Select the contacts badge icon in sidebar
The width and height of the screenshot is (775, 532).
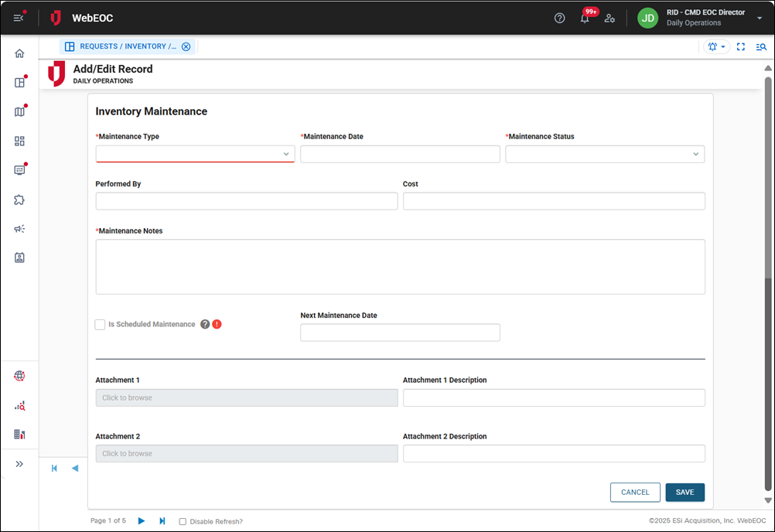click(20, 257)
